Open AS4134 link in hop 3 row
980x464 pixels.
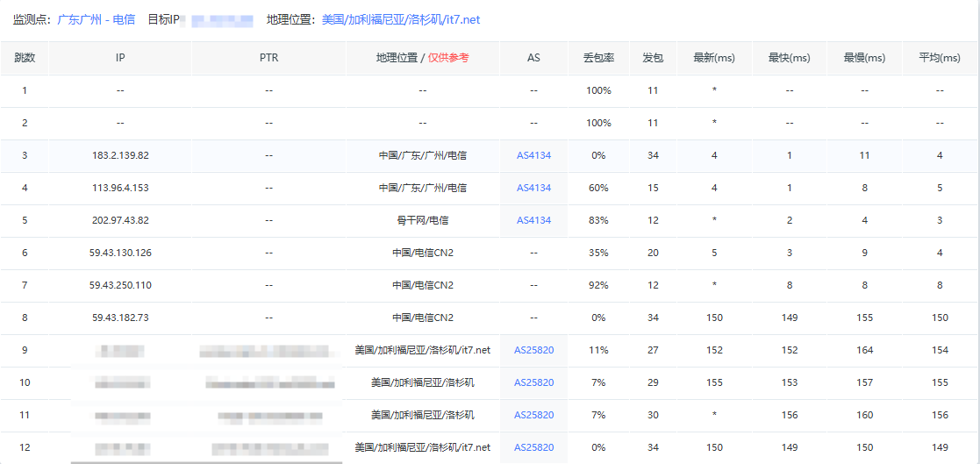(x=533, y=155)
